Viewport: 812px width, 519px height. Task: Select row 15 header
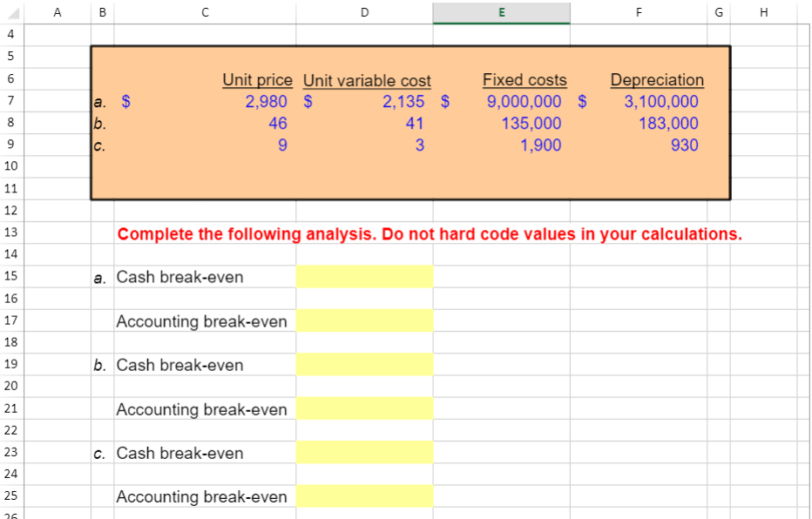(11, 276)
